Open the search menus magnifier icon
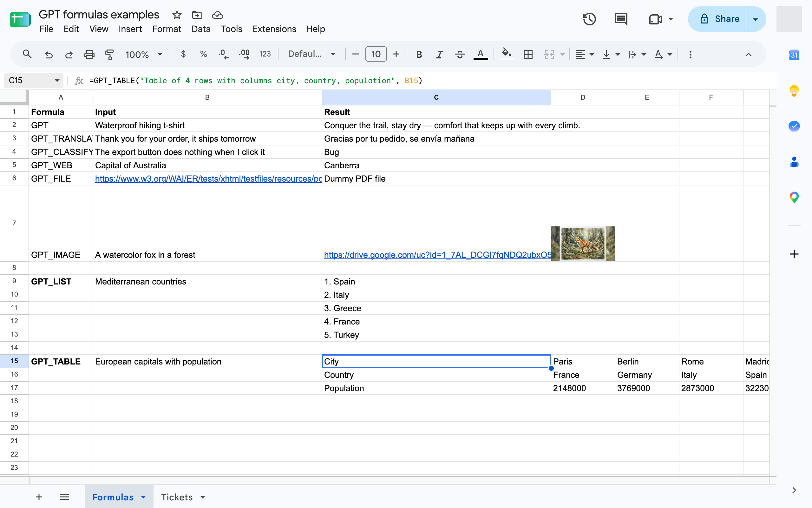 [x=27, y=54]
